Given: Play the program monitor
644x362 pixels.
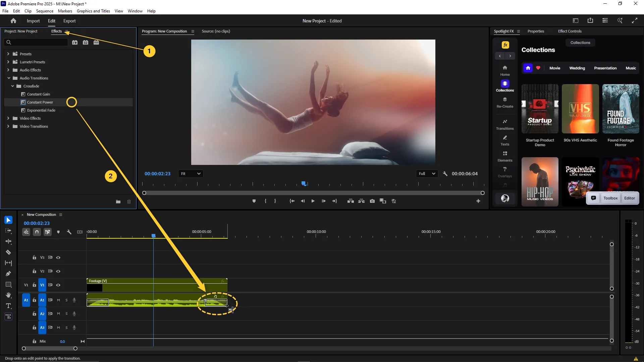Looking at the screenshot, I should [x=313, y=201].
